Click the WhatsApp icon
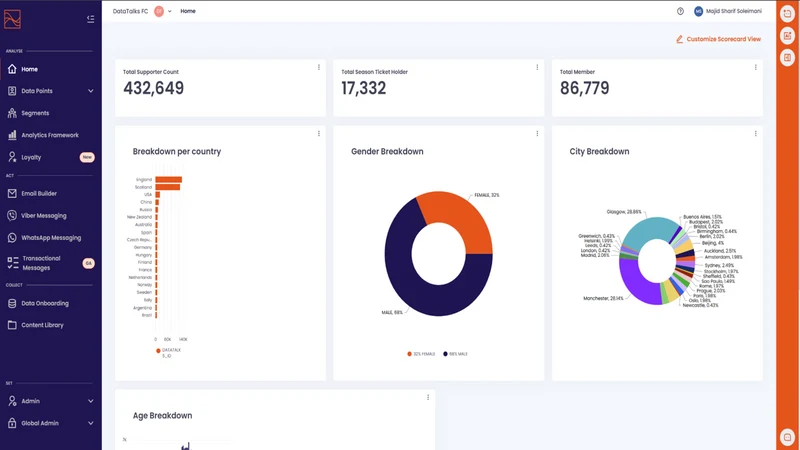This screenshot has height=450, width=800. pyautogui.click(x=12, y=238)
